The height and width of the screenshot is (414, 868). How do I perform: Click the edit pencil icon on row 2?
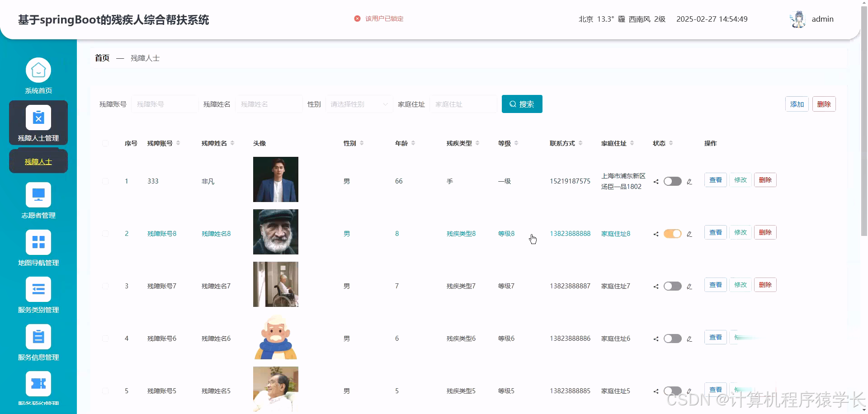[x=689, y=234]
